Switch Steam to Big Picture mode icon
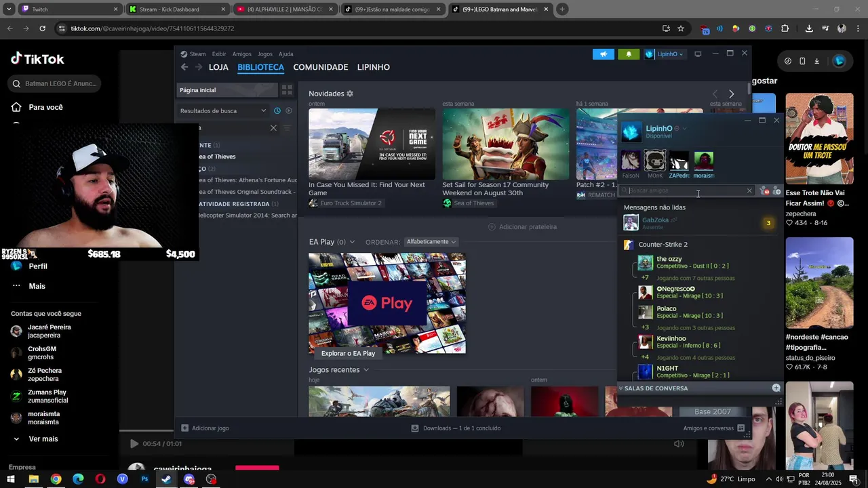 pyautogui.click(x=698, y=54)
